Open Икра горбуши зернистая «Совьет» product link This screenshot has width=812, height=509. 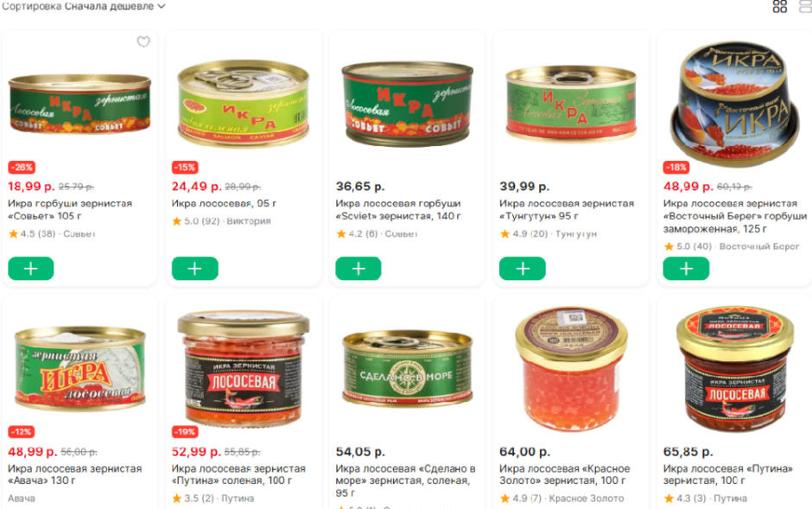pyautogui.click(x=70, y=210)
